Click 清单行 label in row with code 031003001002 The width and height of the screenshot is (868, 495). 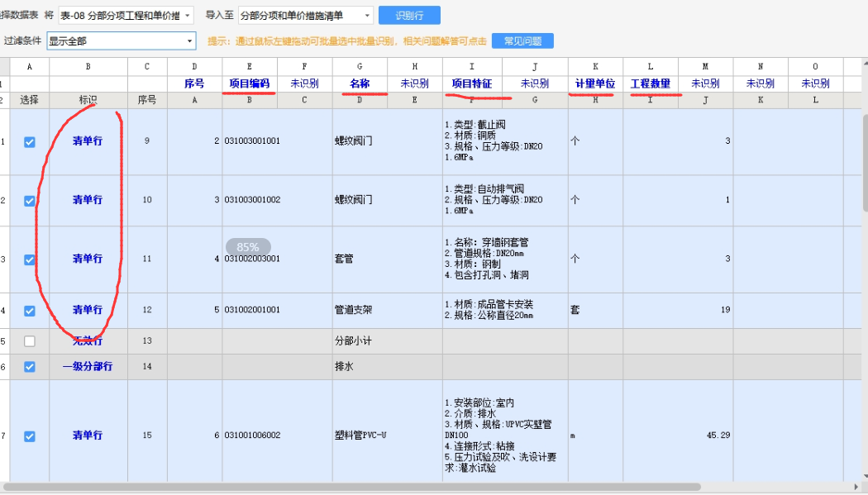tap(88, 200)
